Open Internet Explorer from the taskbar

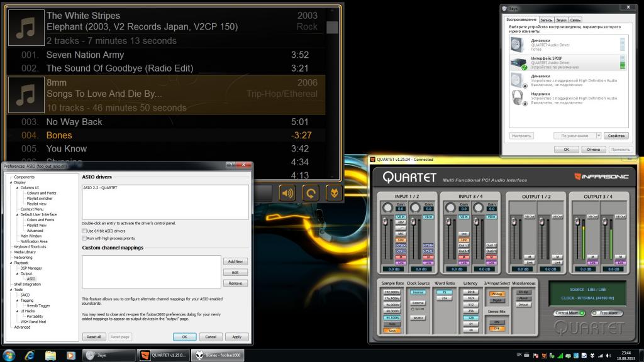coord(30,355)
